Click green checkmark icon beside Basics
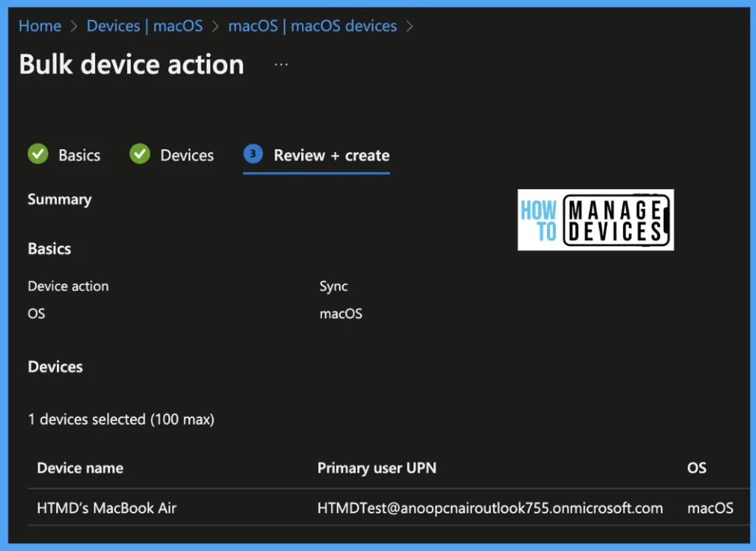 click(x=38, y=154)
